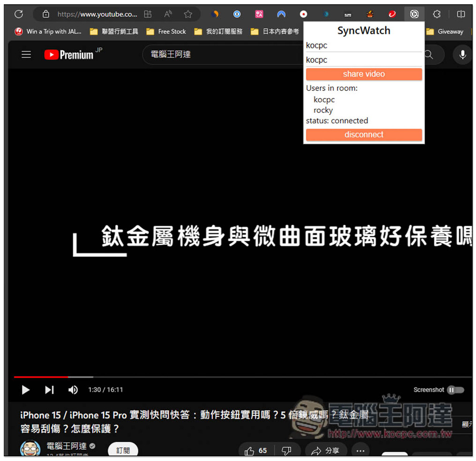
Task: Expand the Giveaway bookmarks folder
Action: (x=445, y=31)
